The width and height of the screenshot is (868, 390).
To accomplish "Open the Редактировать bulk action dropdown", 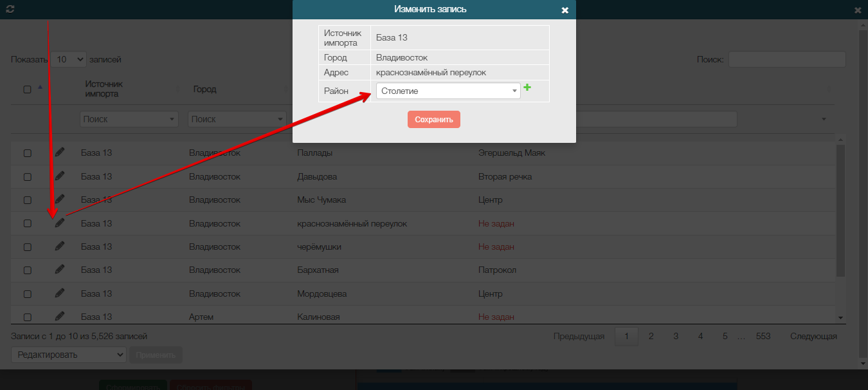I will click(x=69, y=355).
